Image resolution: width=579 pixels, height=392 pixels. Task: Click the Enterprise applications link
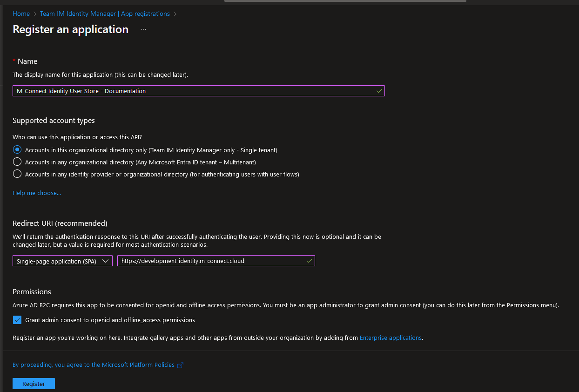(x=390, y=338)
